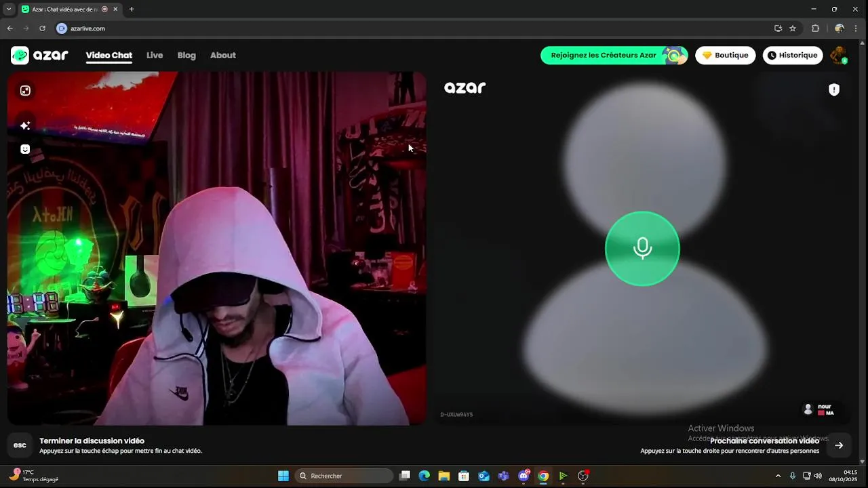Reload the page
The height and width of the screenshot is (488, 868).
[42, 28]
